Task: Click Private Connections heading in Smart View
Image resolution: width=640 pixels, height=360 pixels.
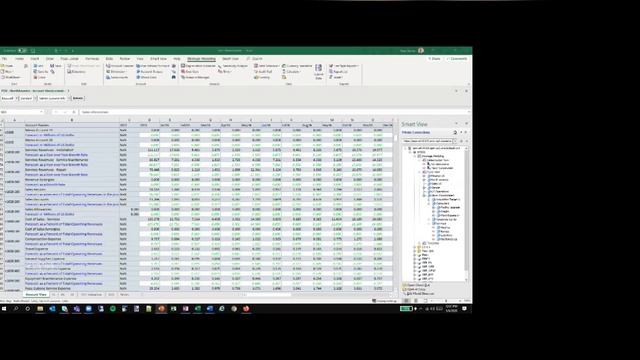Action: pos(416,133)
